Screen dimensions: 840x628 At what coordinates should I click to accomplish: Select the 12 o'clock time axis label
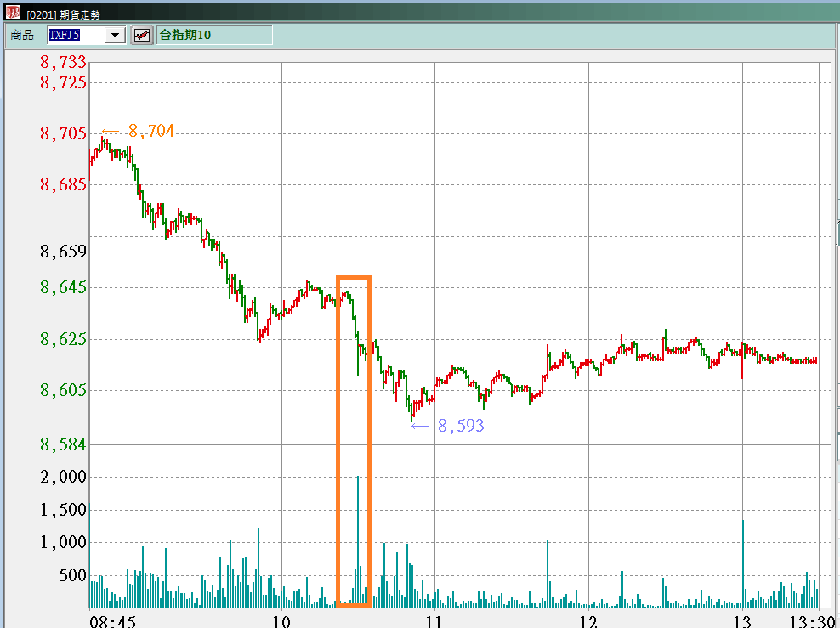tap(588, 621)
